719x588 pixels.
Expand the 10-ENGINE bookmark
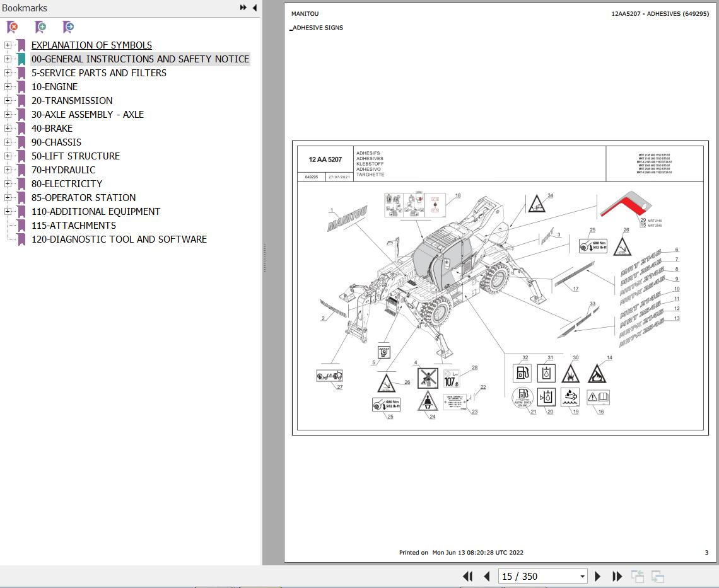pyautogui.click(x=8, y=86)
